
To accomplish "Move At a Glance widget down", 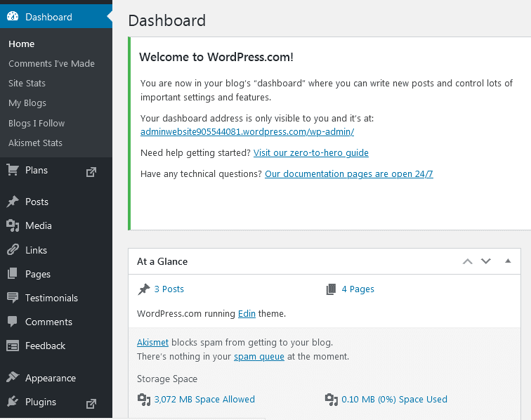I will coord(486,261).
